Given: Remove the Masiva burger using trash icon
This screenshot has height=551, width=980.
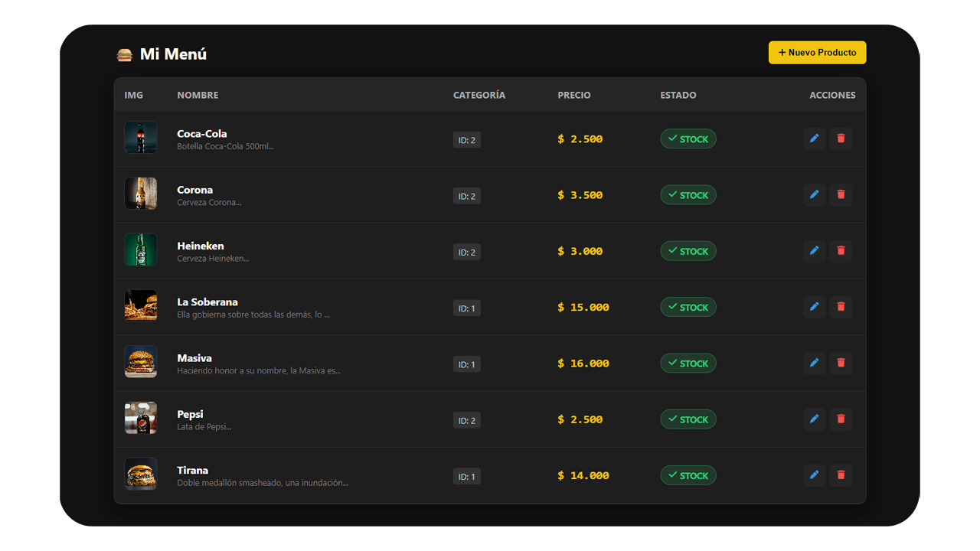Looking at the screenshot, I should [x=841, y=364].
